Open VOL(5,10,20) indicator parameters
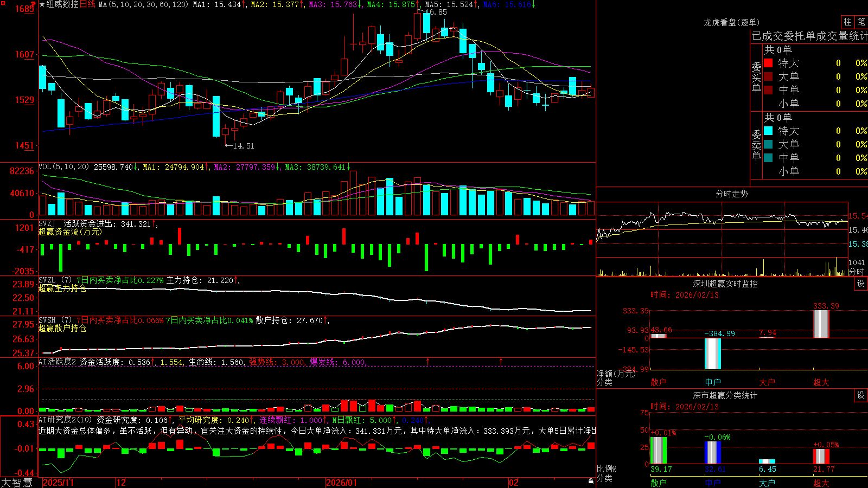Image resolution: width=868 pixels, height=488 pixels. pyautogui.click(x=63, y=167)
